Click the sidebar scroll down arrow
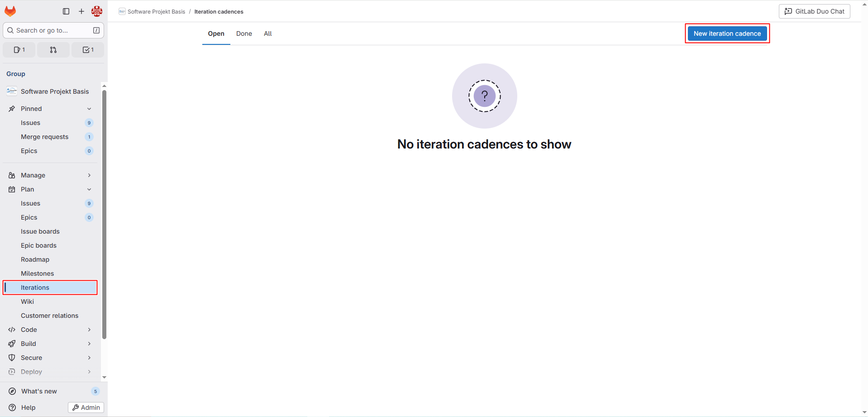This screenshot has width=868, height=417. click(x=104, y=377)
